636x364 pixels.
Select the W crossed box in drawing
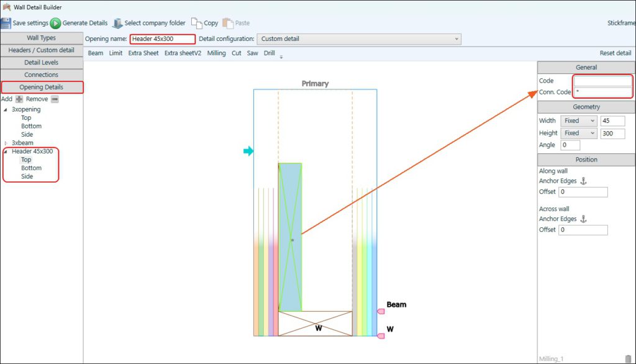tap(315, 324)
